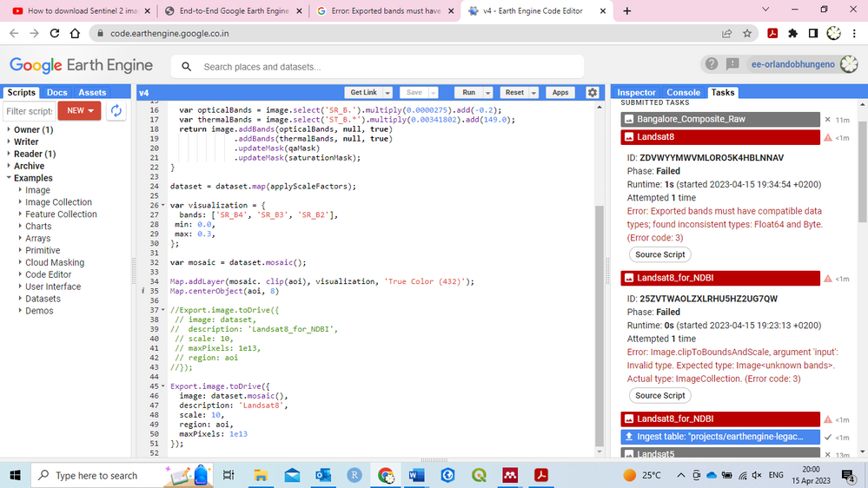Switch to the Console tab
This screenshot has height=488, width=868.
pos(683,92)
